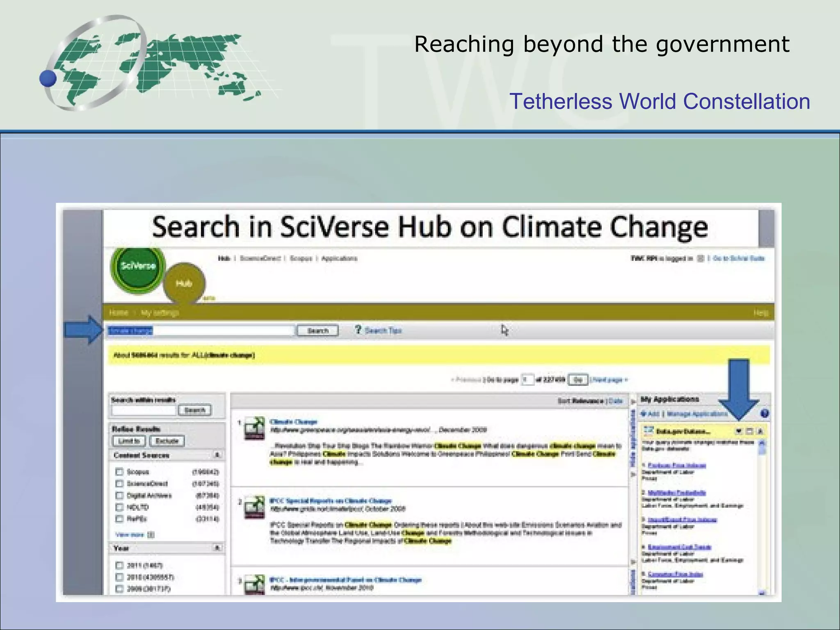Click the first search result's thumbnail icon
840x630 pixels.
254,428
